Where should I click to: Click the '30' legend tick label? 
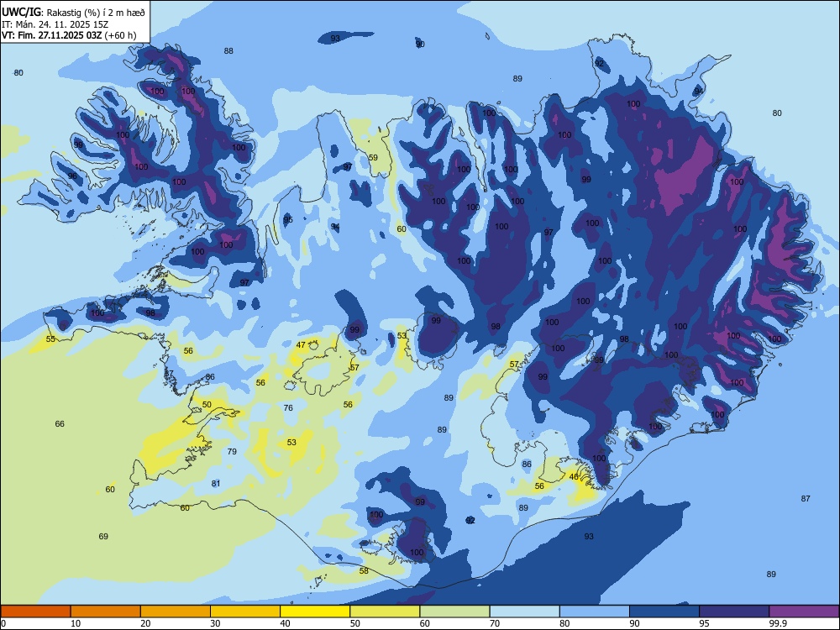point(215,623)
